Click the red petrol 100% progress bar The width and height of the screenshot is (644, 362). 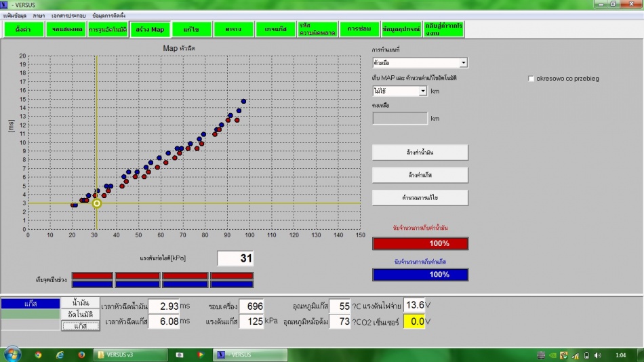pyautogui.click(x=420, y=243)
